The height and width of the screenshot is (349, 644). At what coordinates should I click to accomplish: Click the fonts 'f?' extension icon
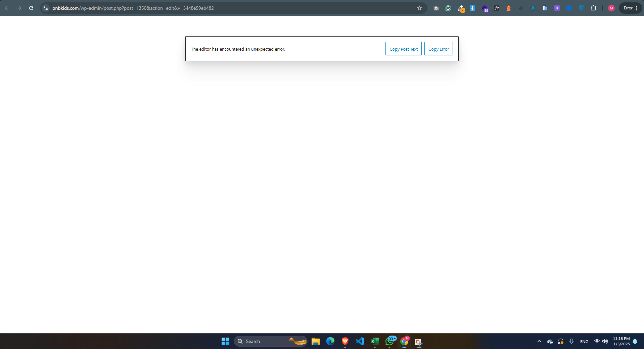[497, 8]
